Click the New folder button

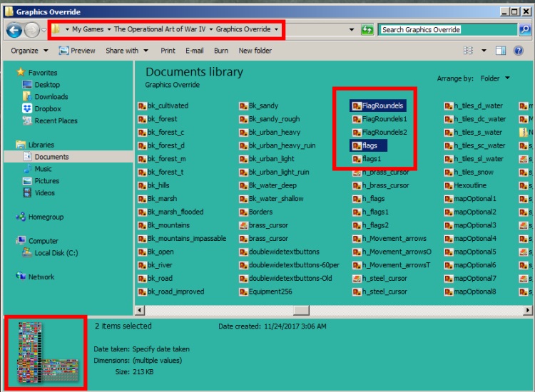(x=255, y=51)
